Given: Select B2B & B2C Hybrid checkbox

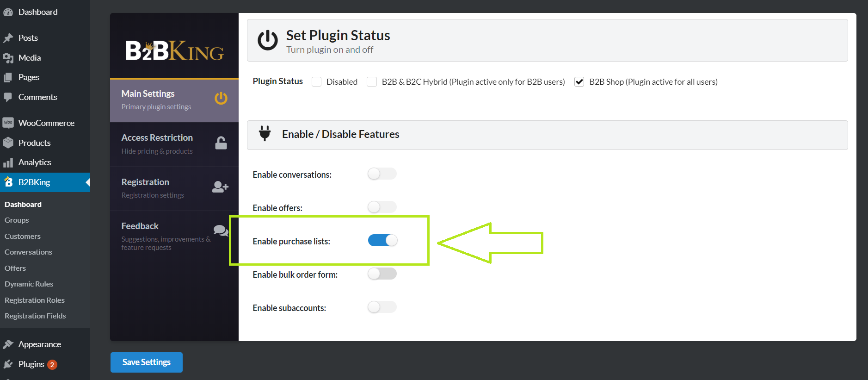Looking at the screenshot, I should pos(372,82).
